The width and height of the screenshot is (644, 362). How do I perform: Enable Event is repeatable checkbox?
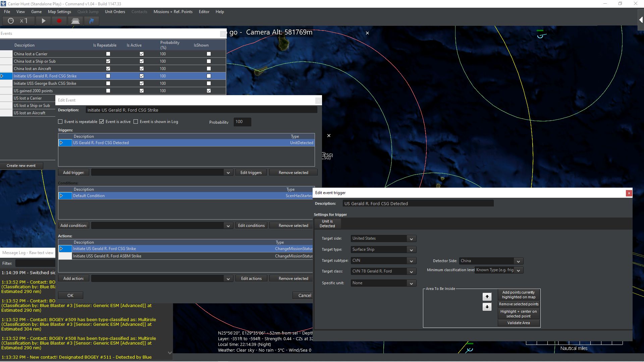click(x=60, y=122)
